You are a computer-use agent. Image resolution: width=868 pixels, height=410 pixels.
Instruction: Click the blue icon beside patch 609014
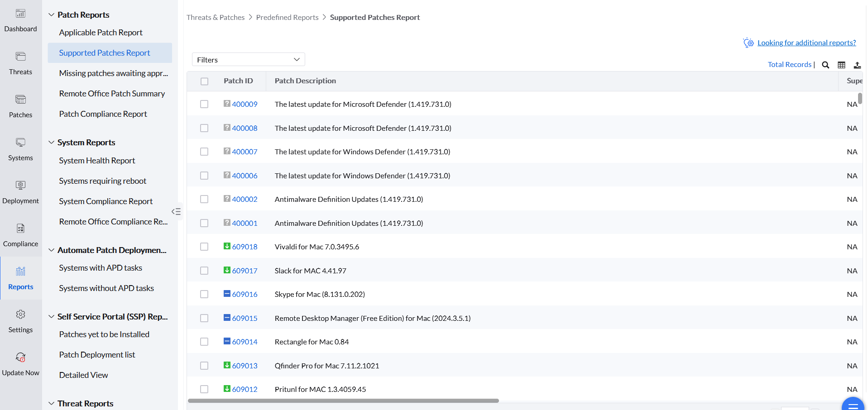click(227, 341)
